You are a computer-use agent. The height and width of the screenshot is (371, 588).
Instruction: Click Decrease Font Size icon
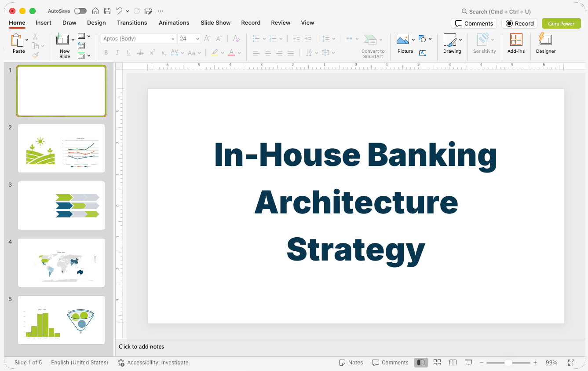pyautogui.click(x=219, y=39)
